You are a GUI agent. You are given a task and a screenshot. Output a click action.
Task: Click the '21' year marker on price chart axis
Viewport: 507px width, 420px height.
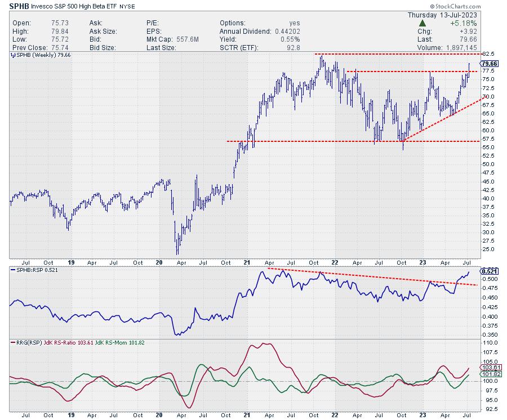click(x=247, y=262)
